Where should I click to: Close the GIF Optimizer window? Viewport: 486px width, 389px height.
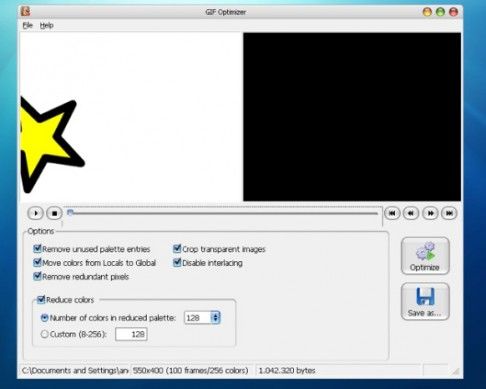coord(453,12)
